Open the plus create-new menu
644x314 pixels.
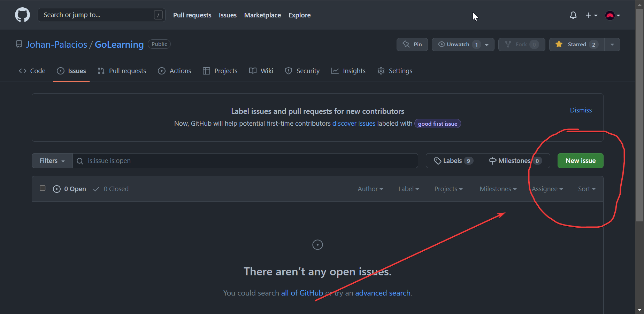coord(591,15)
